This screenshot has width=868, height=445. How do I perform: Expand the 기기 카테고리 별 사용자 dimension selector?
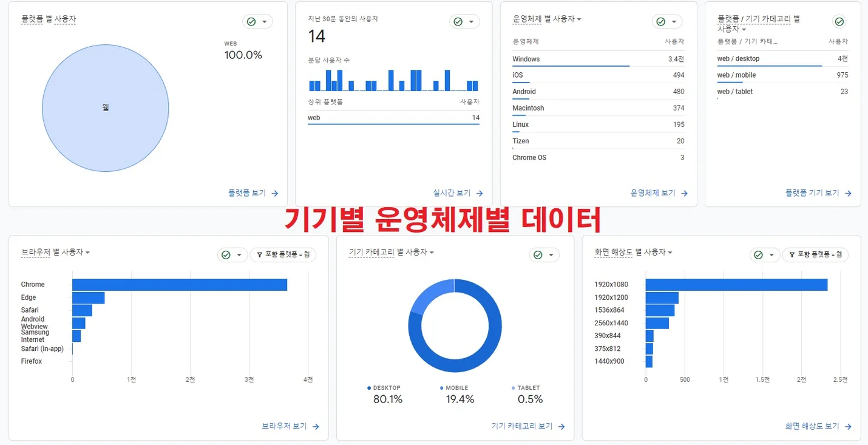pyautogui.click(x=392, y=252)
